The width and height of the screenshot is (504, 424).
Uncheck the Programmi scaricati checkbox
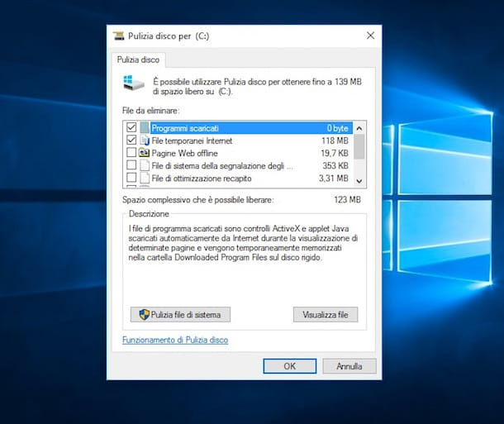(x=131, y=128)
